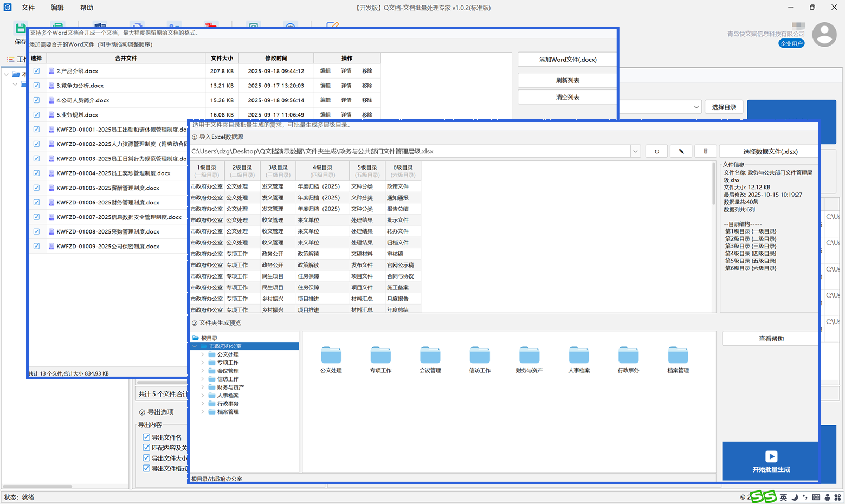
Task: Click the user avatar icon at top right
Action: [824, 35]
